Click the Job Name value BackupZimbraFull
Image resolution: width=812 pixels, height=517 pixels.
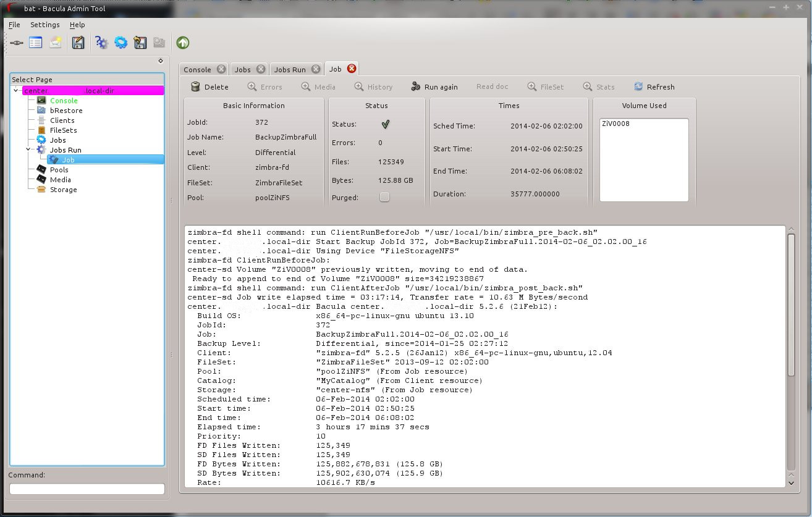[x=285, y=137]
